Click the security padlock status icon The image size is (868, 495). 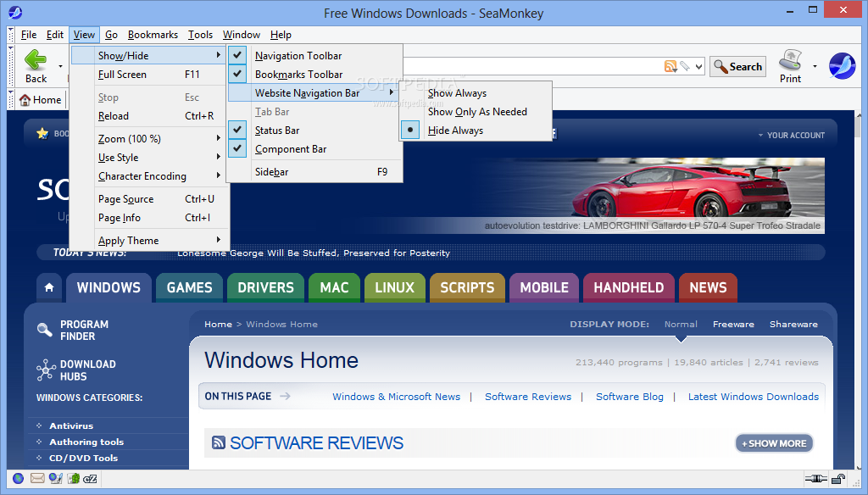(838, 478)
